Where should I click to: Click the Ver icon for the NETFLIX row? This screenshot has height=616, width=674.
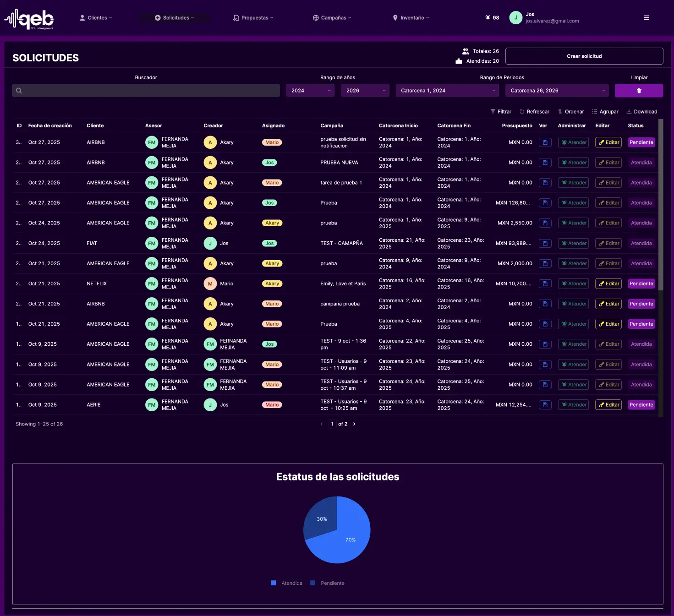click(x=545, y=283)
